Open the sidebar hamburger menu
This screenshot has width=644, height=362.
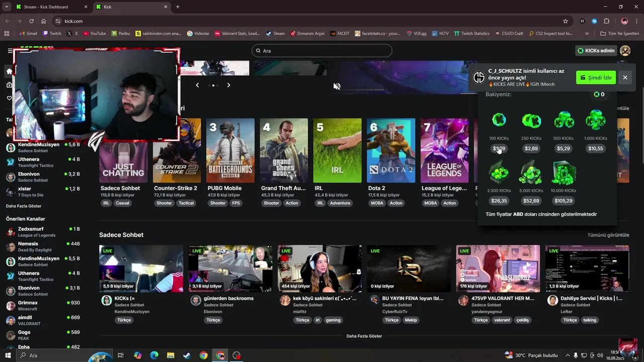coord(10,51)
